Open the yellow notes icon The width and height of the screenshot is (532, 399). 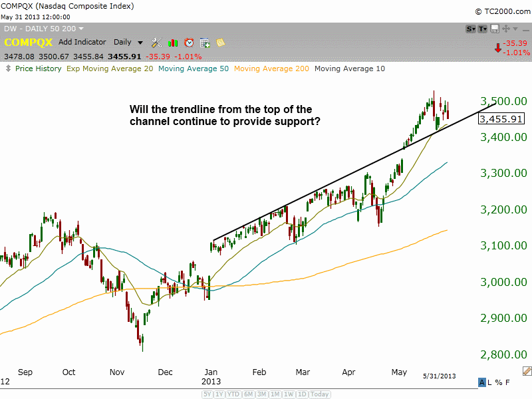click(x=219, y=42)
